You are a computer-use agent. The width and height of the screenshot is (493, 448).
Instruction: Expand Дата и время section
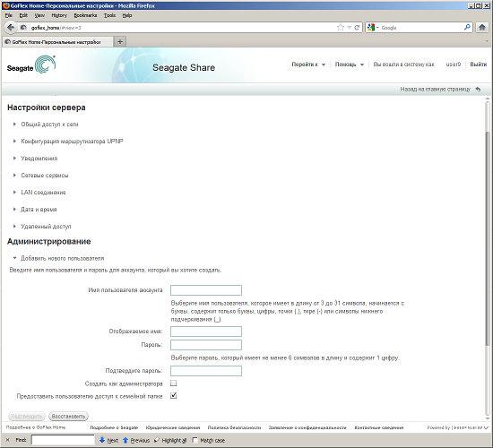(x=39, y=210)
